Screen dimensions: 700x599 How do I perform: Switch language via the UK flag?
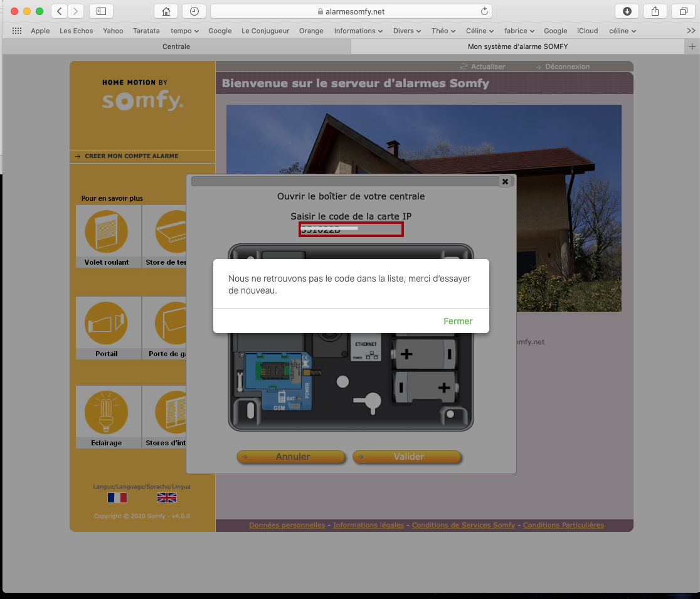(166, 497)
